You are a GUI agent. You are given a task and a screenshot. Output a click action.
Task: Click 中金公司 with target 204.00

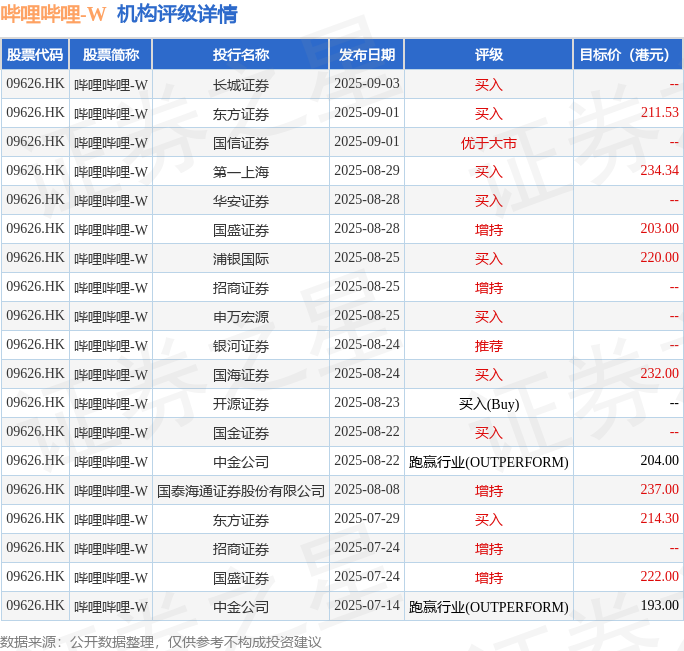pyautogui.click(x=241, y=462)
